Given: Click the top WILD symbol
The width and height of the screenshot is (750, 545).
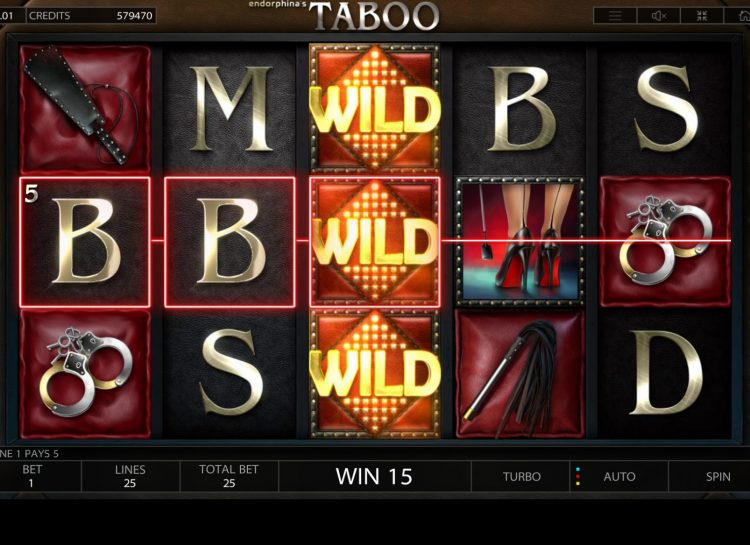Looking at the screenshot, I should 374,108.
